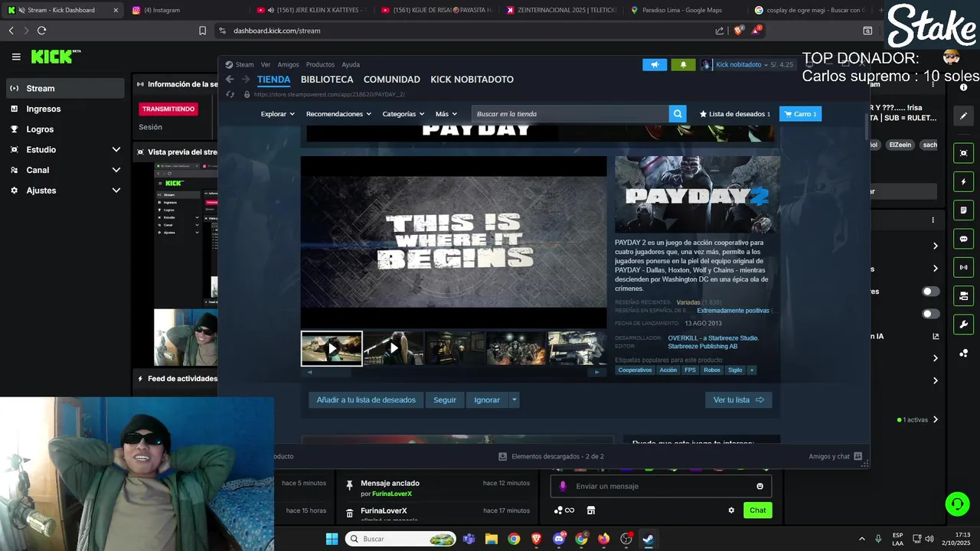Click Añadir a tu lista de deseados

[x=366, y=399]
